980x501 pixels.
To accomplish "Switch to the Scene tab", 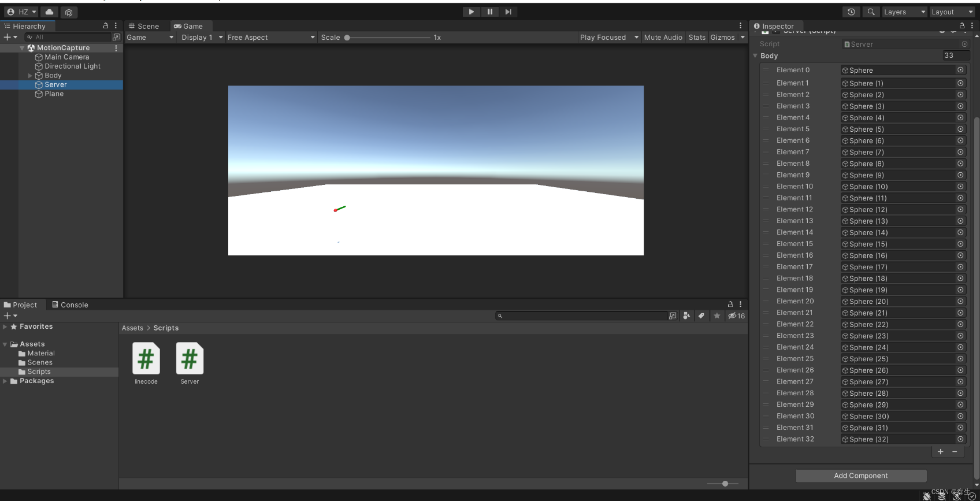I will (x=144, y=26).
